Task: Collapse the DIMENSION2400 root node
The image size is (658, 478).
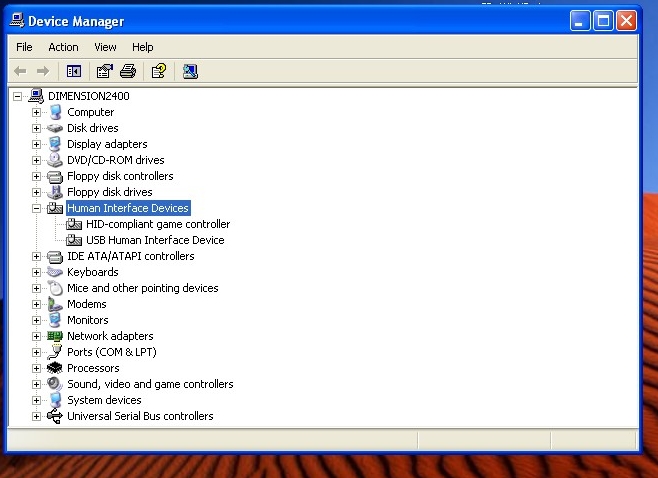Action: point(18,96)
